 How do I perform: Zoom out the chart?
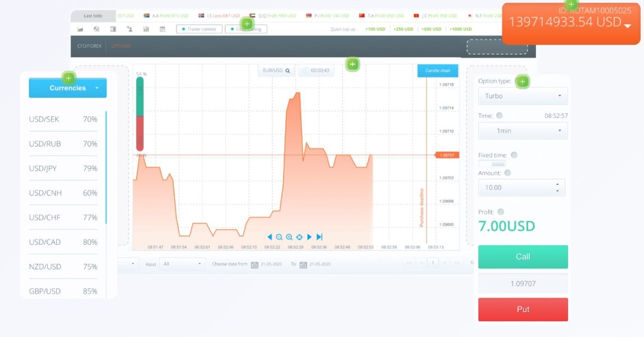coord(279,237)
